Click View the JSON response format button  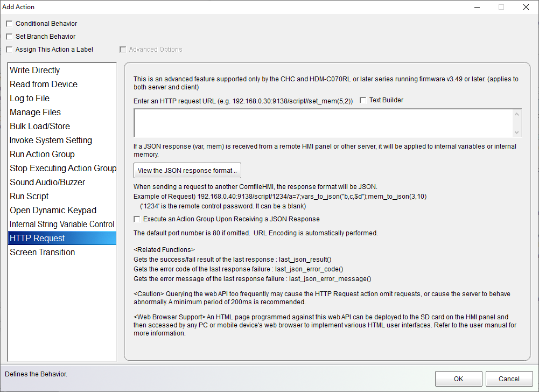pyautogui.click(x=187, y=171)
